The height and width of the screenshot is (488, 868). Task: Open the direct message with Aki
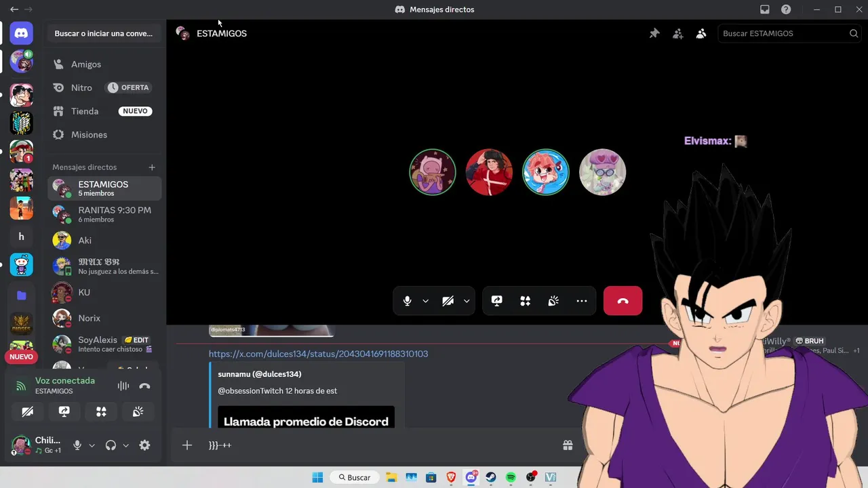pos(104,241)
